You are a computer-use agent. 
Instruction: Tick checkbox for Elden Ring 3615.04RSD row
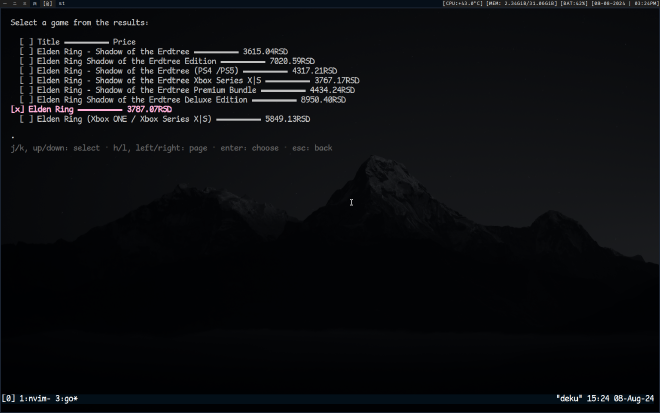coord(26,52)
